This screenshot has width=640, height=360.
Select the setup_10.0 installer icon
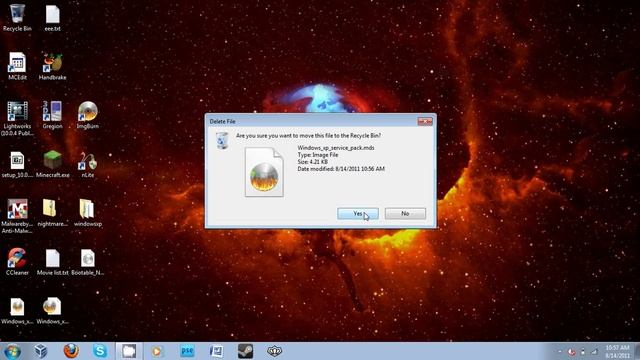click(x=17, y=164)
